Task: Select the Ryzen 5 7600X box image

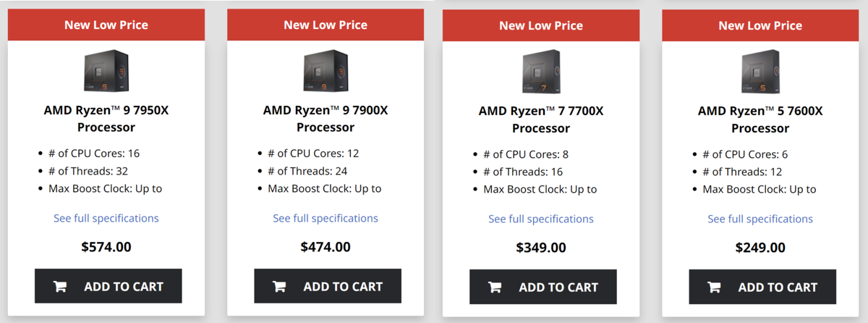Action: coord(759,72)
